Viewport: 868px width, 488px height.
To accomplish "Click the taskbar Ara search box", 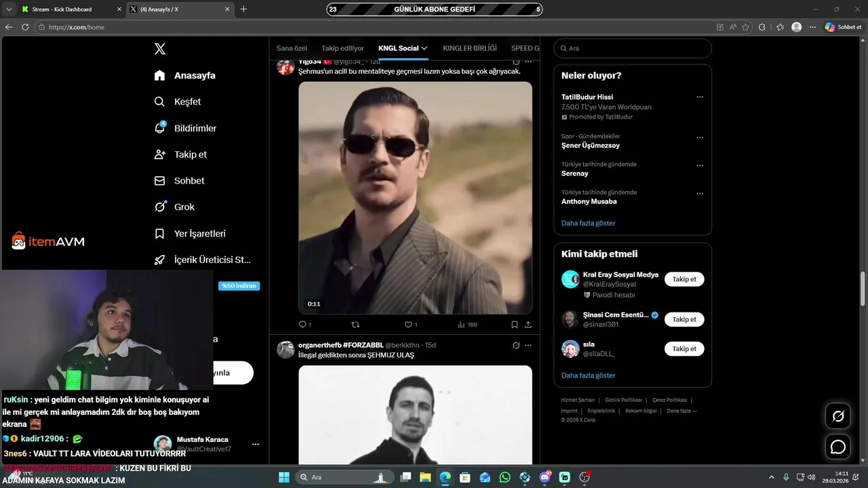I will (344, 477).
